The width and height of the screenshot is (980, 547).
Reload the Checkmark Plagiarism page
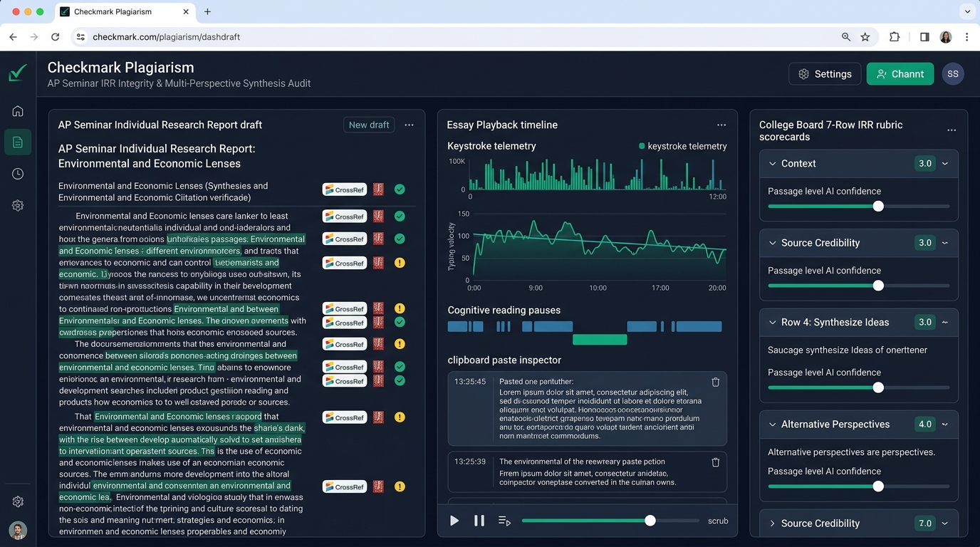[56, 37]
